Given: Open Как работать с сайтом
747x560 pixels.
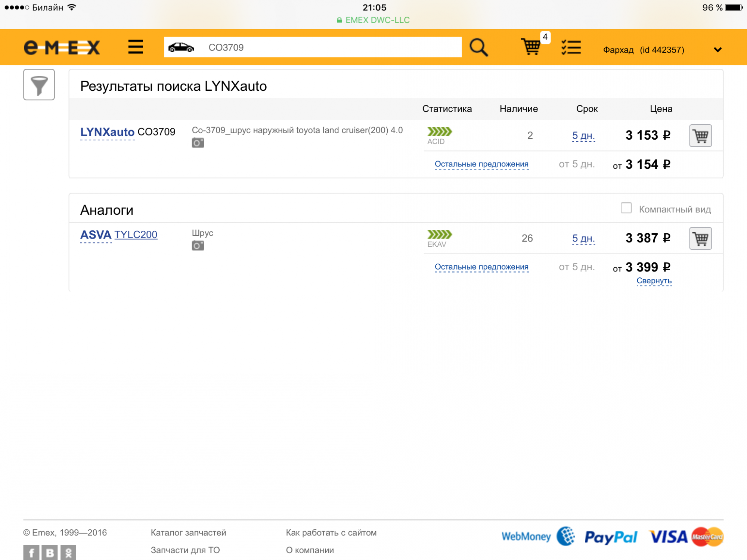Looking at the screenshot, I should [331, 532].
